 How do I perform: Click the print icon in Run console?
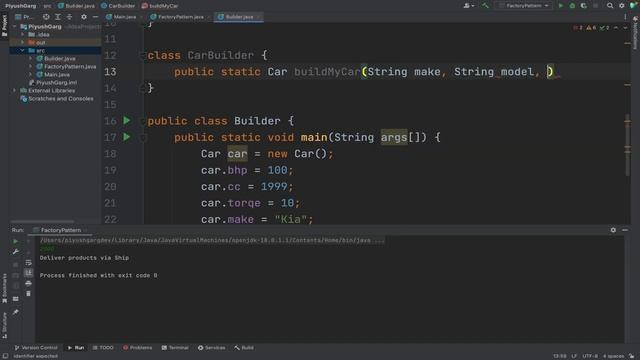click(x=28, y=283)
